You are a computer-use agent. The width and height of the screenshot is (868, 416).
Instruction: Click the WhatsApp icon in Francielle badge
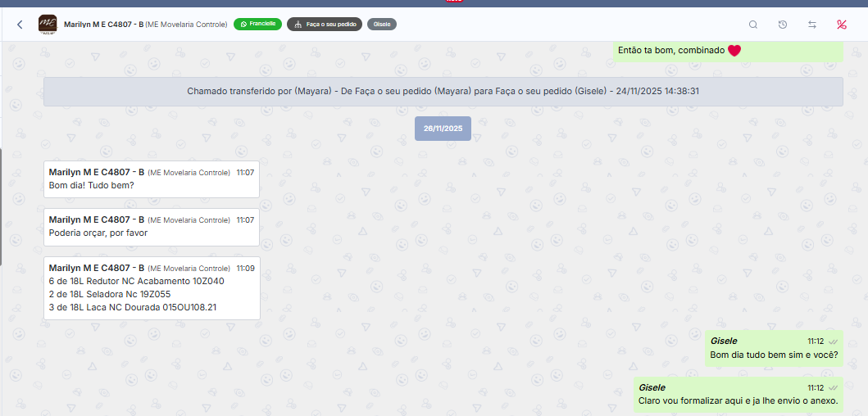pyautogui.click(x=243, y=25)
